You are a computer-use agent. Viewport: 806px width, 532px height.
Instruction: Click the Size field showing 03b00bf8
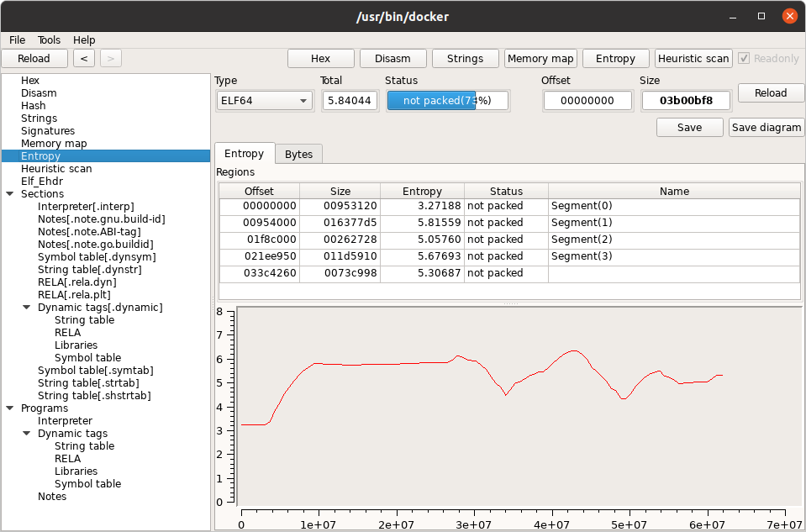(x=686, y=101)
